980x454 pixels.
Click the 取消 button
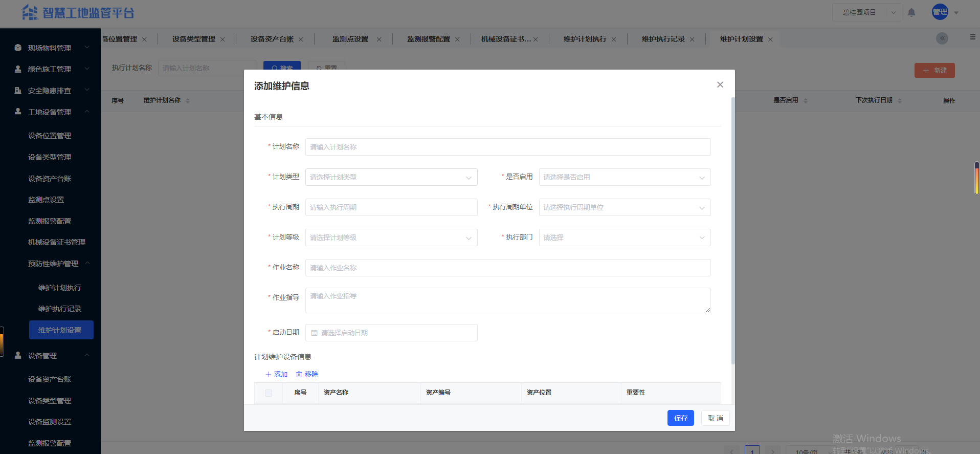715,418
